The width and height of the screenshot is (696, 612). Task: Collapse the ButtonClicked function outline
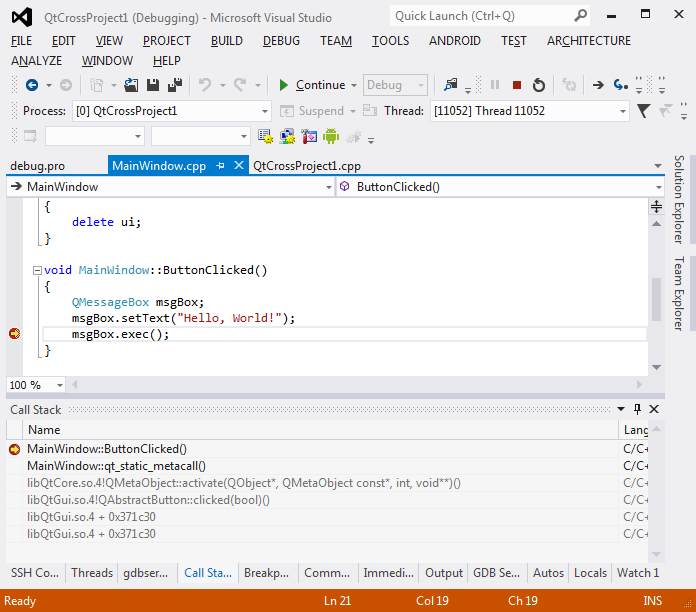pyautogui.click(x=37, y=270)
